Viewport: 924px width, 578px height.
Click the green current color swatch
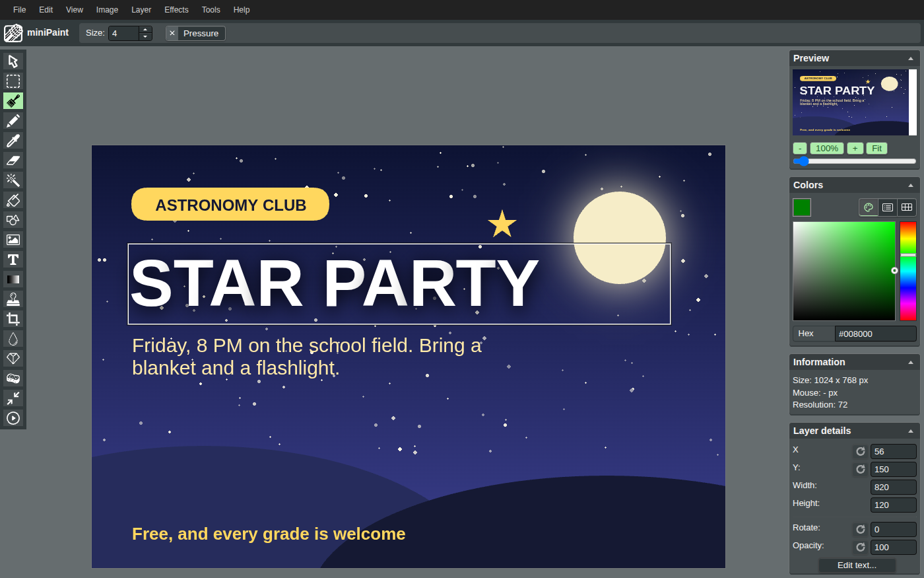pyautogui.click(x=802, y=207)
